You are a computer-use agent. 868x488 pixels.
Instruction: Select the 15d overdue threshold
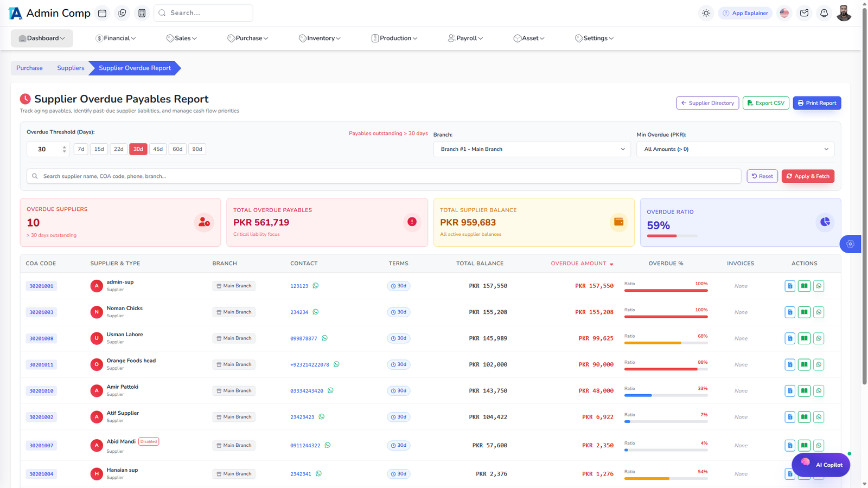pyautogui.click(x=99, y=149)
